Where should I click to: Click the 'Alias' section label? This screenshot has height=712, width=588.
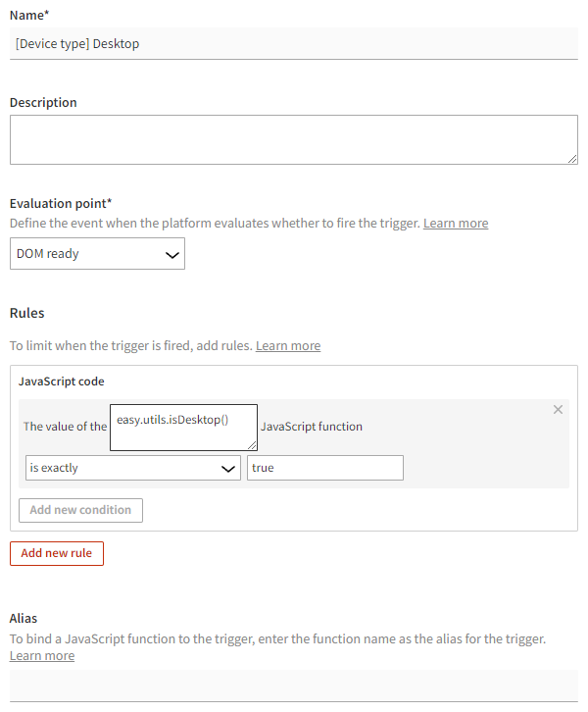tap(24, 619)
